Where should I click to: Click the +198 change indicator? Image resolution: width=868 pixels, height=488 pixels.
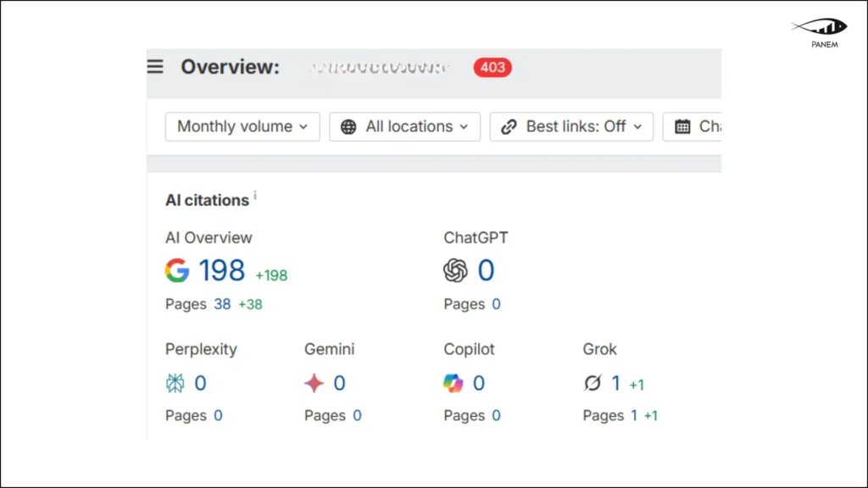pos(271,275)
